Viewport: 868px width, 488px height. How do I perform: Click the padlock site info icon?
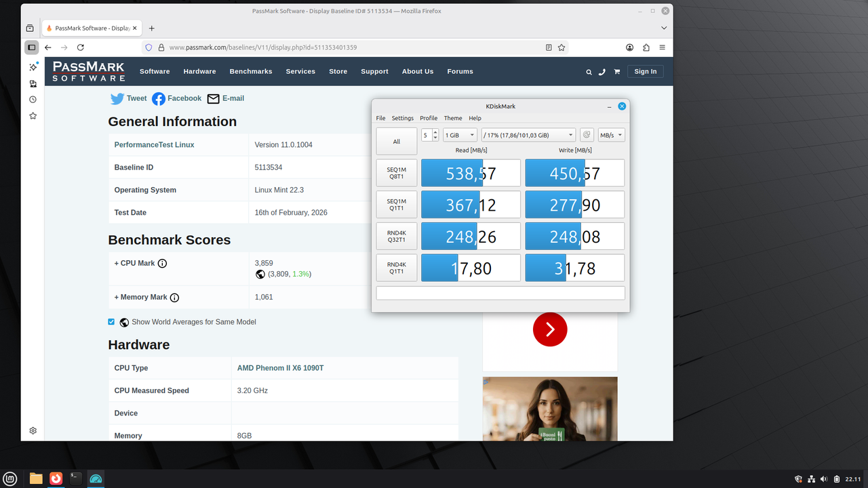(161, 47)
